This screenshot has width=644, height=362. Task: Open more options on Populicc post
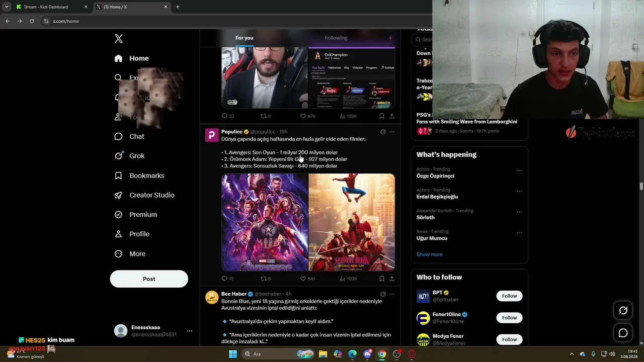[392, 132]
